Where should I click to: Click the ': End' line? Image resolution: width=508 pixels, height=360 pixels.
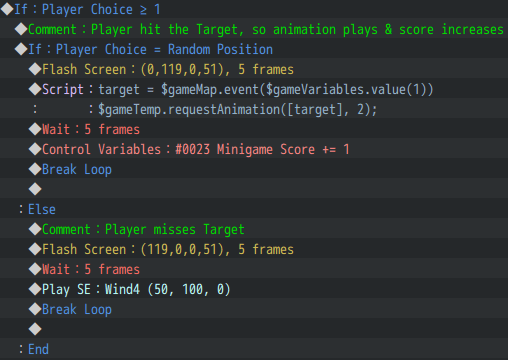pos(254,349)
